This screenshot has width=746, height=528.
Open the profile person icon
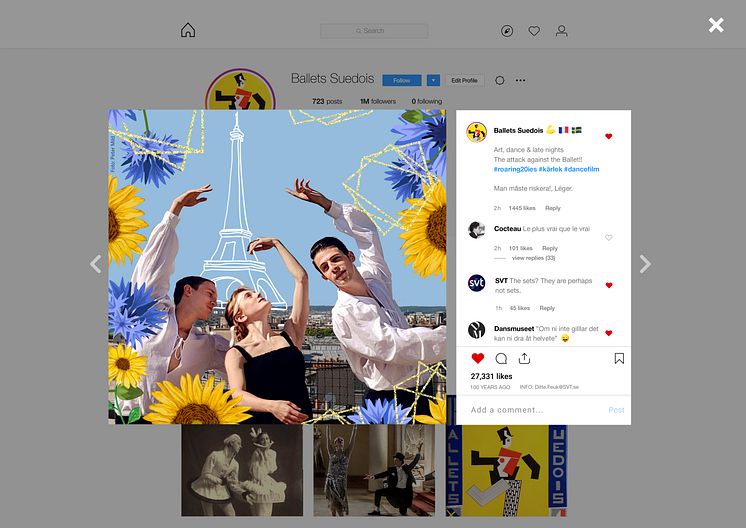tap(561, 31)
